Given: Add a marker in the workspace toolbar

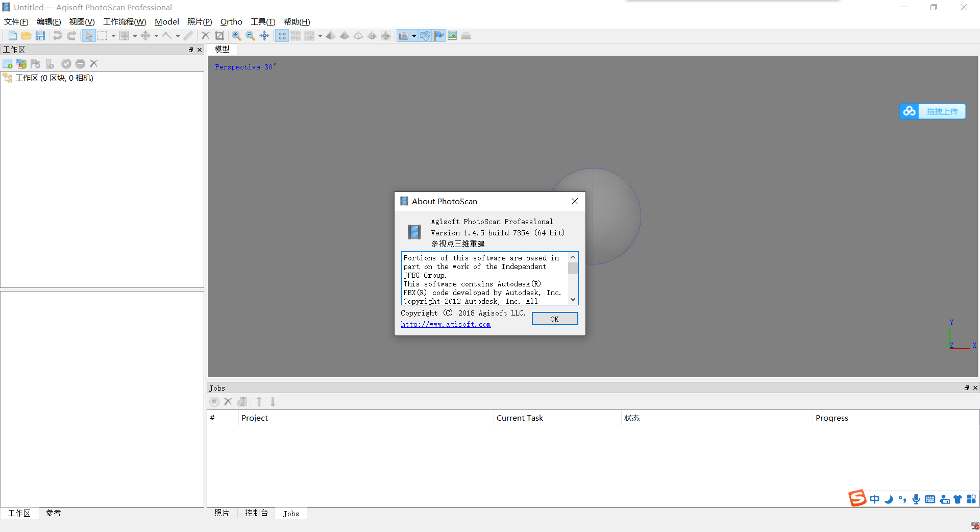Looking at the screenshot, I should (35, 64).
